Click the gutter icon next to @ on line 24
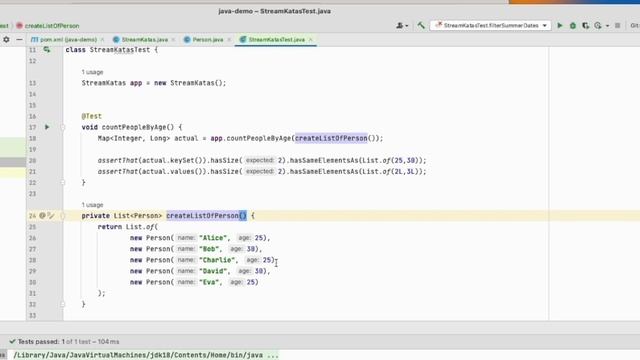Viewport: 640px width, 360px height. pos(51,215)
